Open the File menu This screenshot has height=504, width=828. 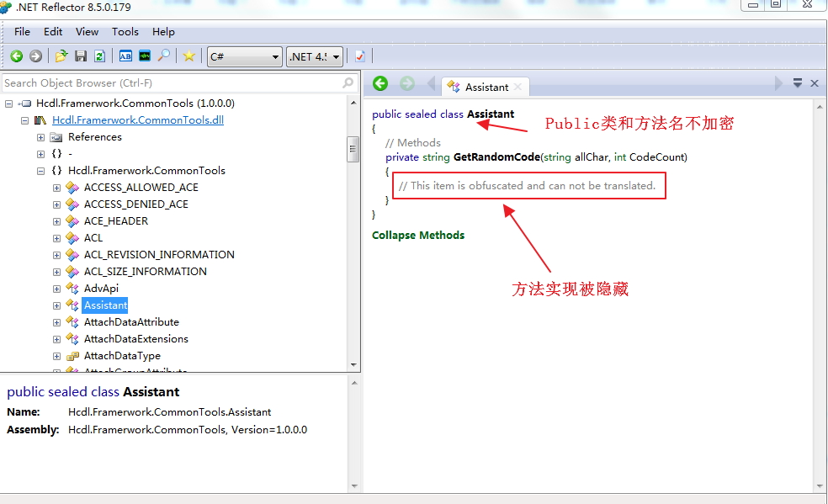click(22, 32)
